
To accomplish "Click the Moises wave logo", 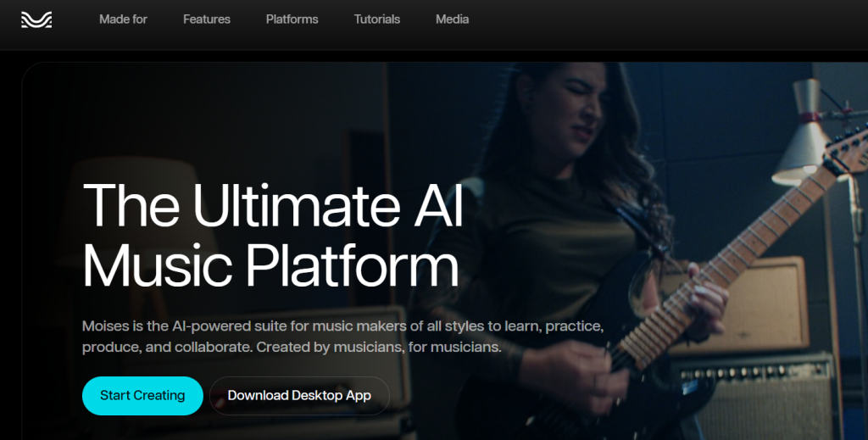I will 36,19.
